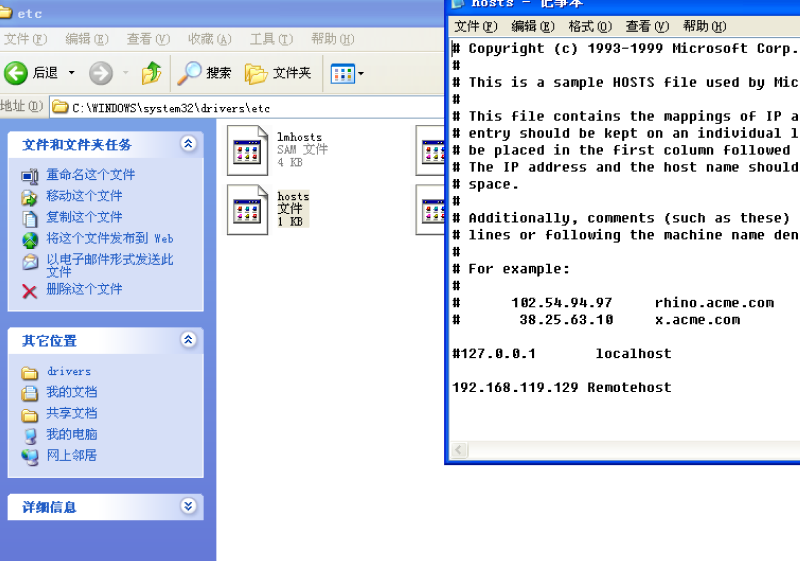Click the '# For example:' line in Notepad
Screen dimensions: 800x561
click(511, 269)
